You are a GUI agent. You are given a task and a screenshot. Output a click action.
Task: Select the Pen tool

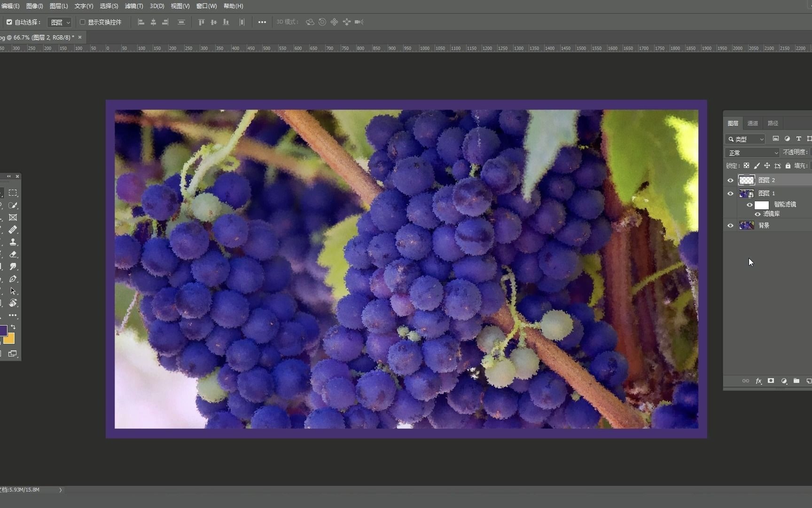click(x=13, y=278)
